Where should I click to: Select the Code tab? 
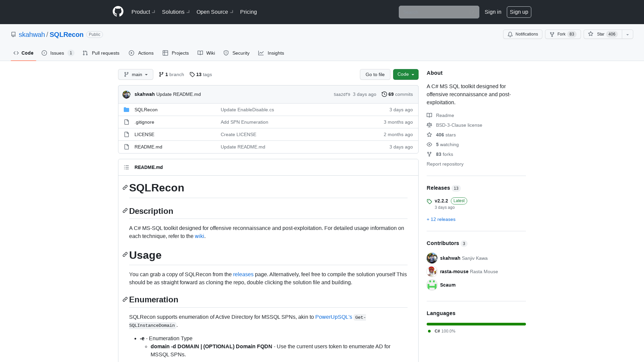[23, 53]
